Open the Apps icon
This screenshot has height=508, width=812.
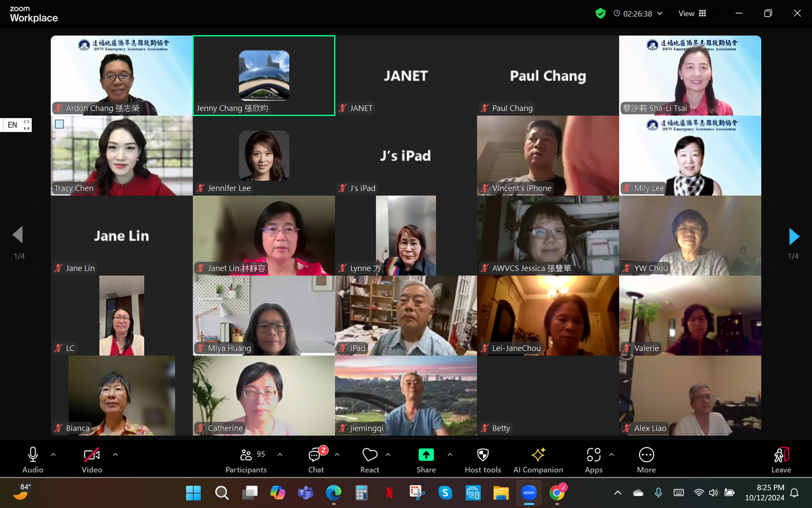point(593,455)
